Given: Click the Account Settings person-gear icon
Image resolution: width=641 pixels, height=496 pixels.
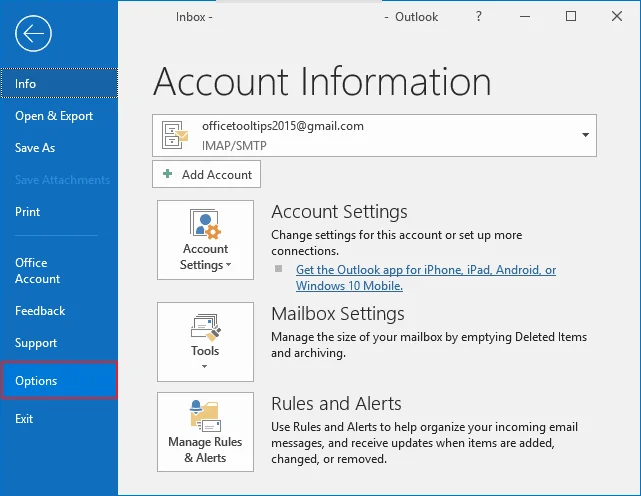Looking at the screenshot, I should pyautogui.click(x=205, y=224).
